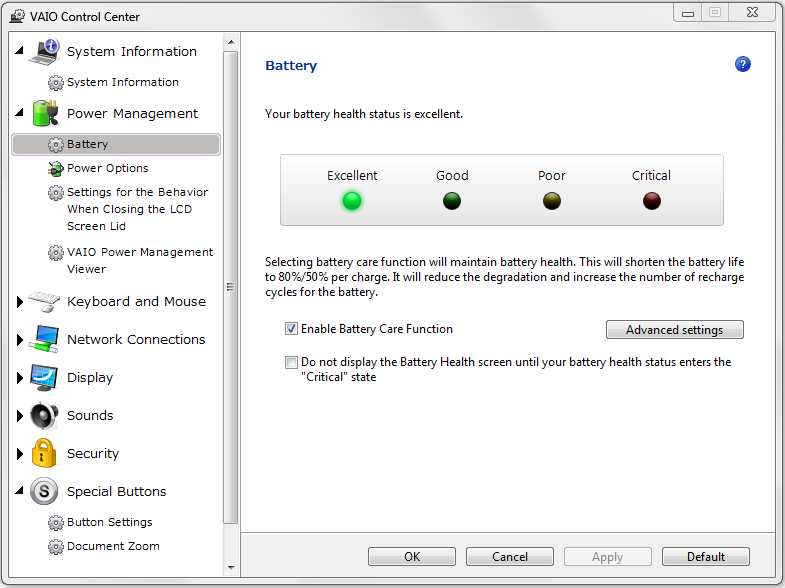Click gear icon beside Document Zoom
The height and width of the screenshot is (588, 785).
pyautogui.click(x=56, y=546)
